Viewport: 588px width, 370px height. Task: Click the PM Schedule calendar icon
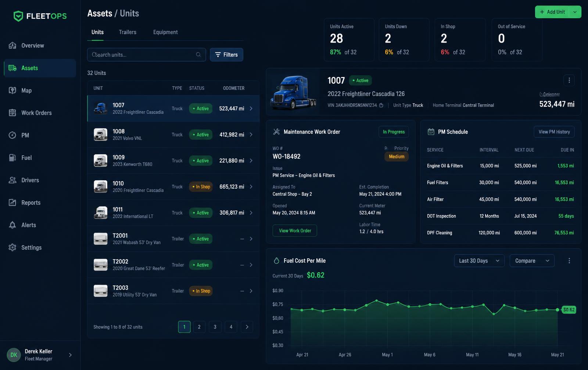click(431, 132)
